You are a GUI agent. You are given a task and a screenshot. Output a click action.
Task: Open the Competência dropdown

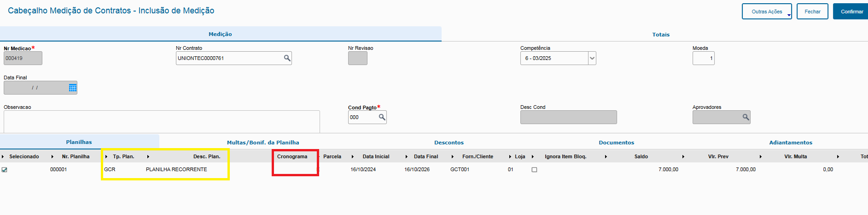tap(592, 58)
